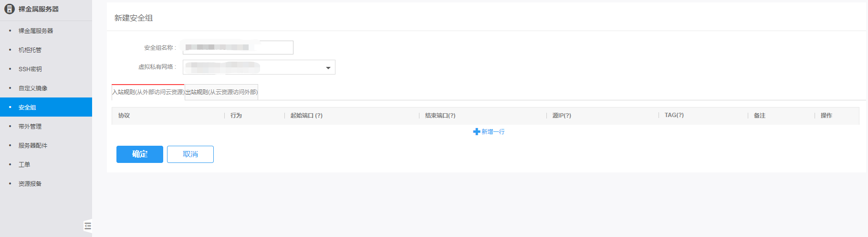Click the 操作 column header
The width and height of the screenshot is (868, 237).
click(x=826, y=116)
